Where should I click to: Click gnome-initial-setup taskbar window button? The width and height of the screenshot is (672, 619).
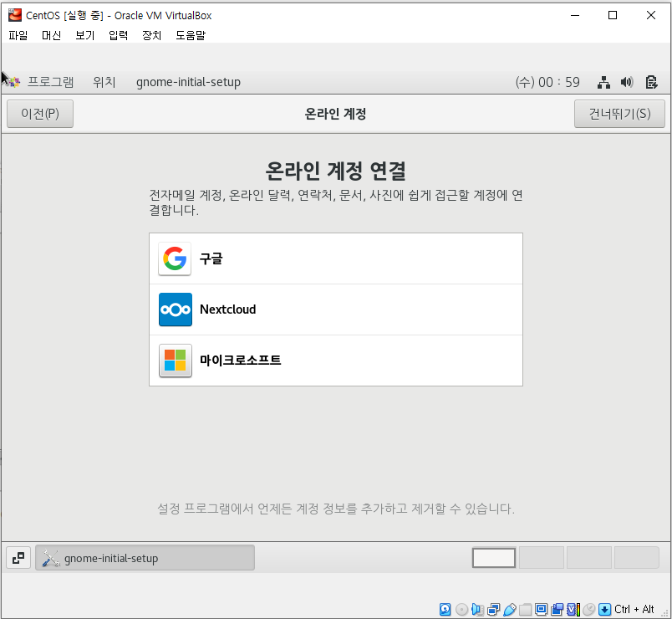[x=145, y=558]
